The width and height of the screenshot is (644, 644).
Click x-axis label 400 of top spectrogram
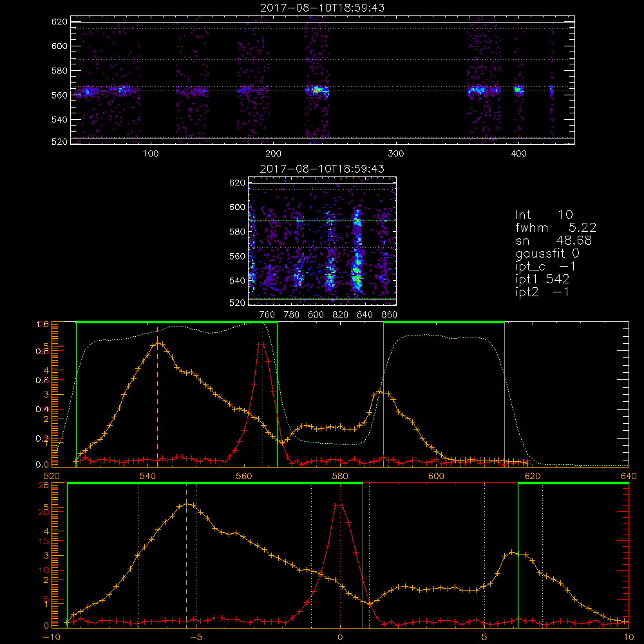tap(518, 154)
